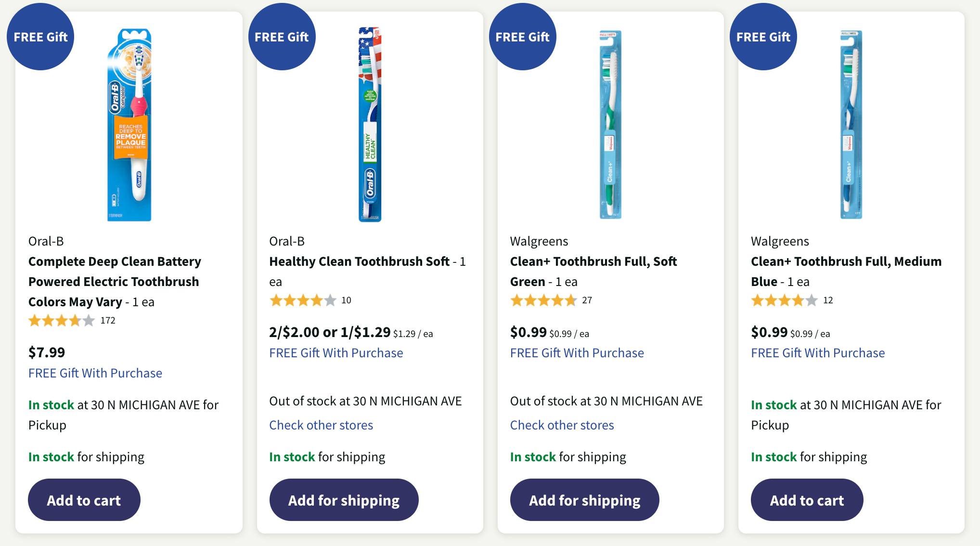Screen dimensions: 980x546
Task: Open star rating for Clean+ Medium Blue
Action: (x=784, y=300)
